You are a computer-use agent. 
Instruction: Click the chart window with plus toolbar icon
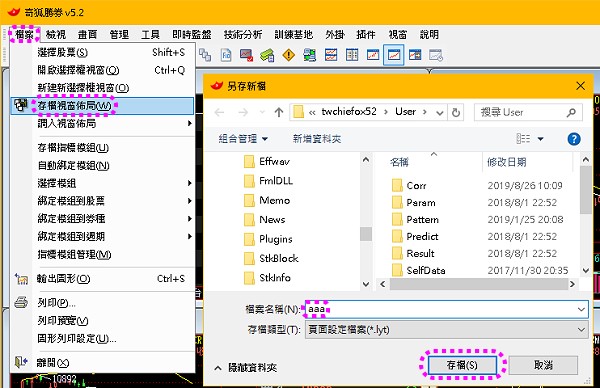(415, 55)
